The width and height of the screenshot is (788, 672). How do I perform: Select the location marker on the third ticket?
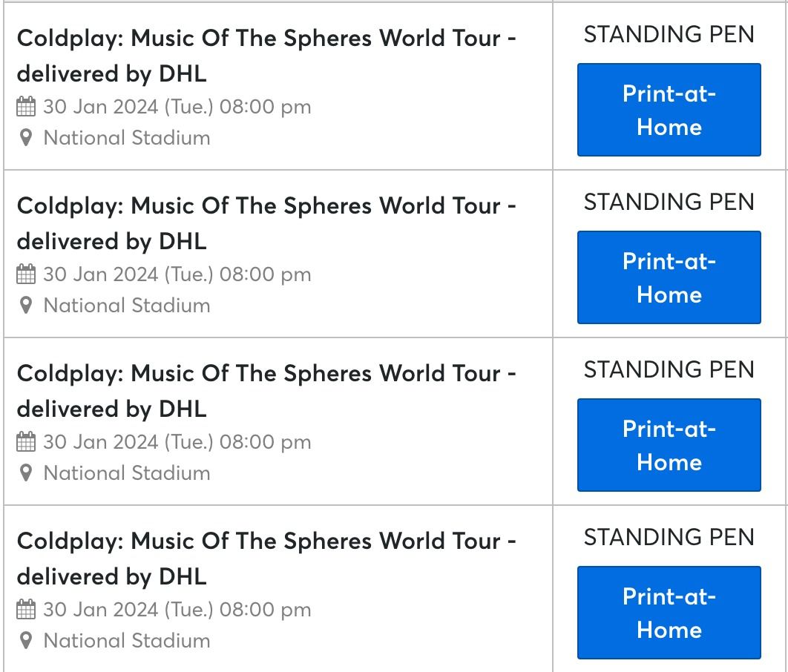tap(24, 473)
